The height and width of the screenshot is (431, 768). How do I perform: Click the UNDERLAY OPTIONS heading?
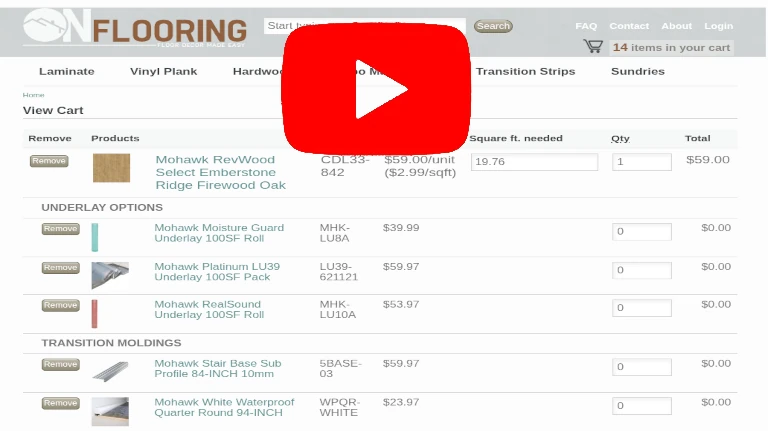102,208
